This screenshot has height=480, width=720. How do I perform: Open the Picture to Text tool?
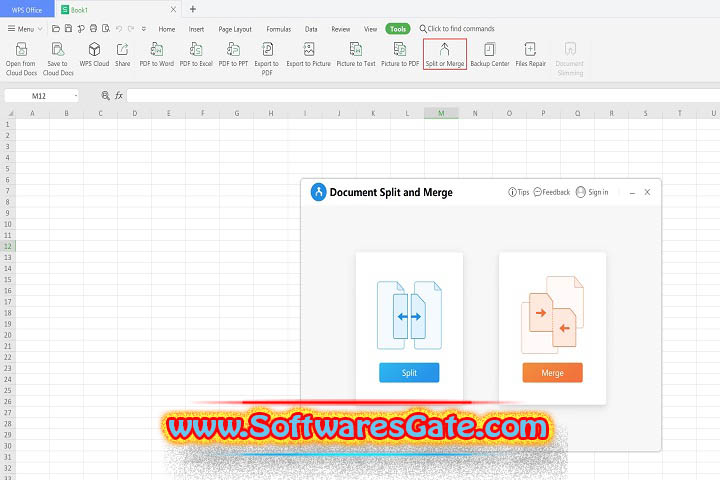click(x=356, y=55)
